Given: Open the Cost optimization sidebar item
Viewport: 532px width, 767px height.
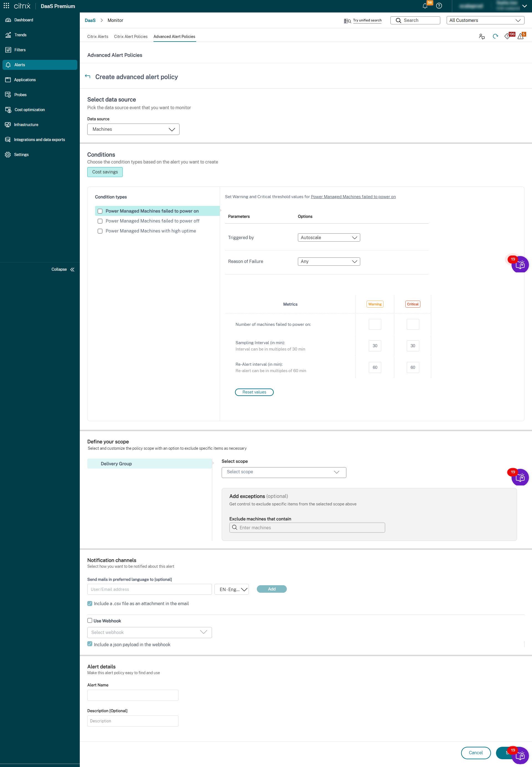Looking at the screenshot, I should click(x=29, y=110).
